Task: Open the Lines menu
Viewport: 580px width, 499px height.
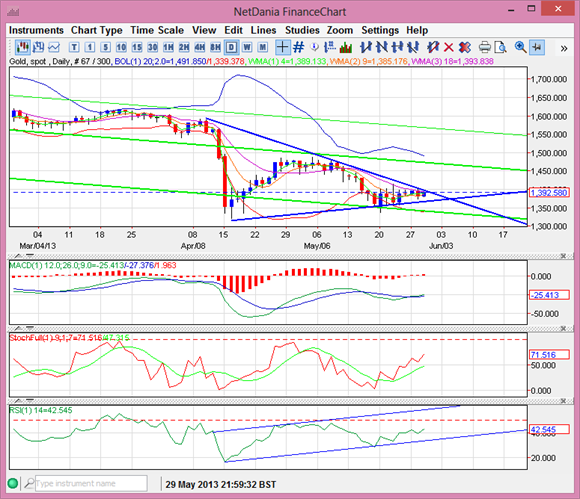Action: (x=263, y=30)
